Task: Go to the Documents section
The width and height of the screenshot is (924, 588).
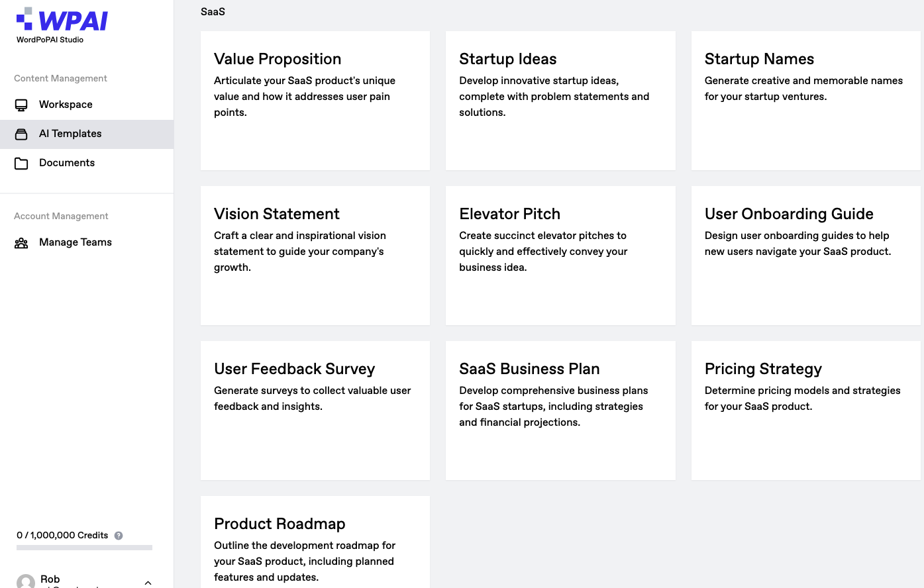Action: point(67,163)
